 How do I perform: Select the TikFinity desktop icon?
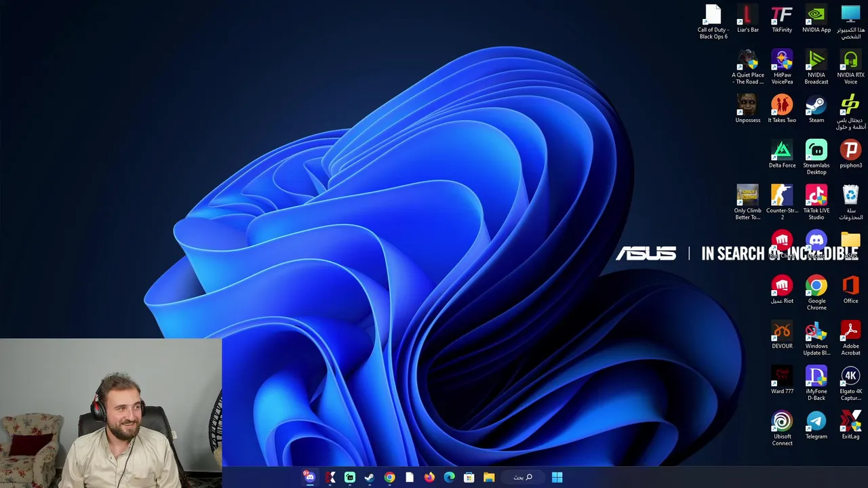coord(782,19)
